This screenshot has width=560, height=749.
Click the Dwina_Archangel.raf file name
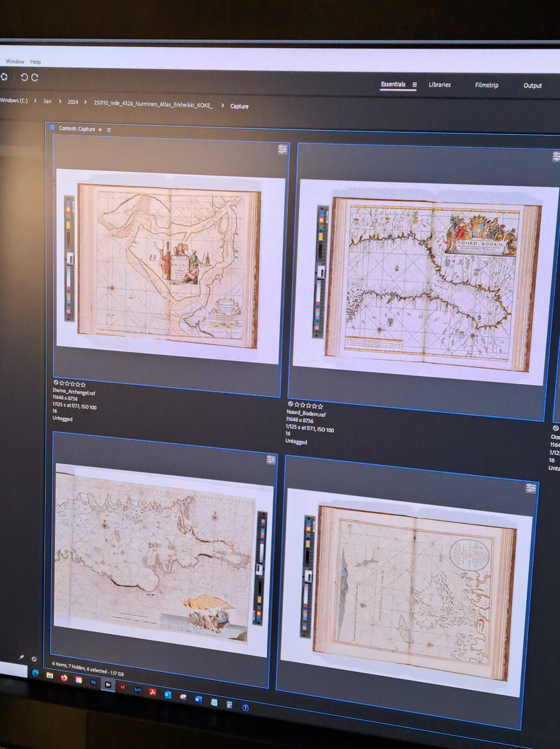pos(74,392)
